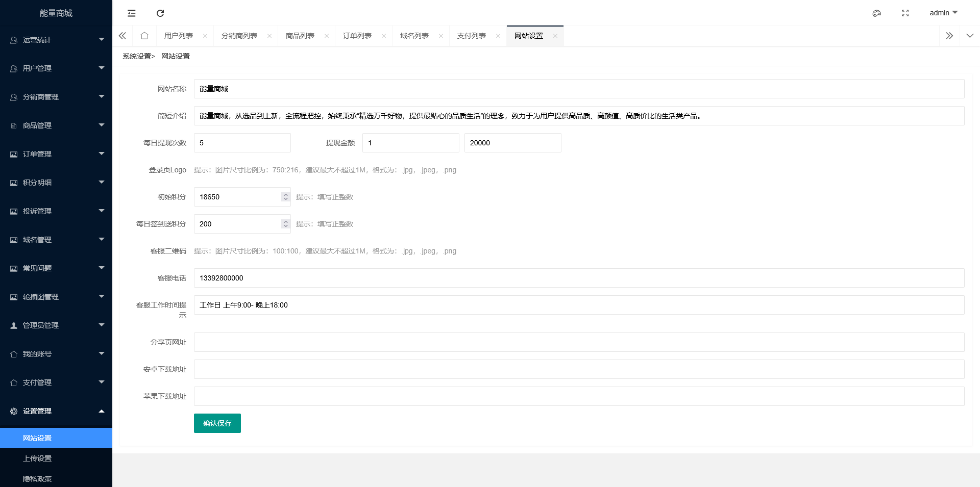Expand the 管理员管理 sidebar menu
Image resolution: width=980 pixels, height=487 pixels.
(x=56, y=325)
